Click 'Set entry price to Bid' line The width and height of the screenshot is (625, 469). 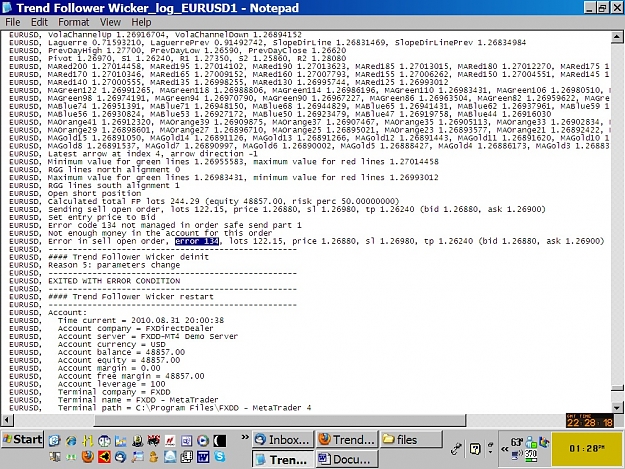pyautogui.click(x=102, y=217)
